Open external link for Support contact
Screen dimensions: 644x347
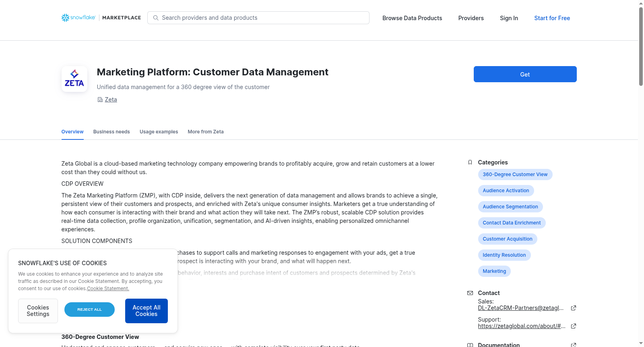tap(574, 326)
